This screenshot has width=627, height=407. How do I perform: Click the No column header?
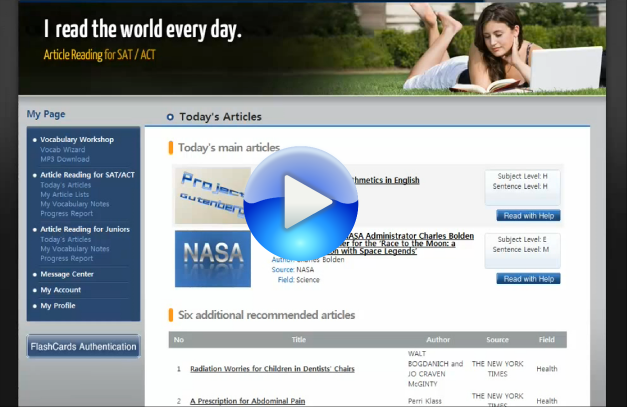click(x=179, y=339)
